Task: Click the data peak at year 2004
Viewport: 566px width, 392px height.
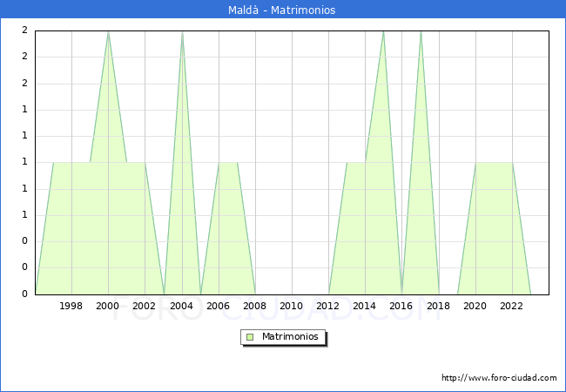Action: (x=182, y=32)
